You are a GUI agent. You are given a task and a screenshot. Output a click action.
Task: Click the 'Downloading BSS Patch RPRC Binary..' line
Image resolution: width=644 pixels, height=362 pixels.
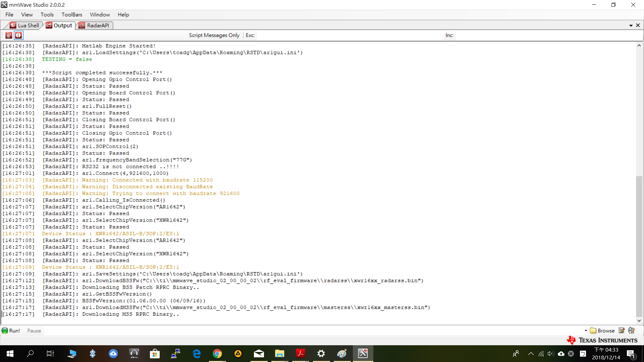[x=141, y=287]
